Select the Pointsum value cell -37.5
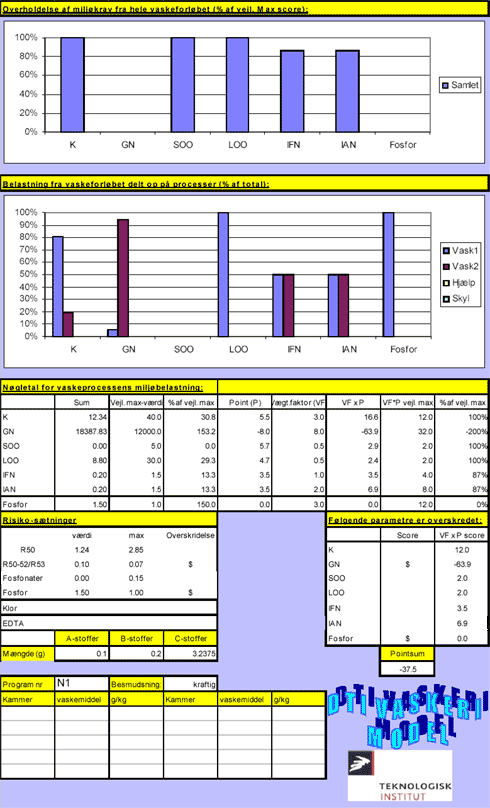490x808 pixels. (x=407, y=669)
